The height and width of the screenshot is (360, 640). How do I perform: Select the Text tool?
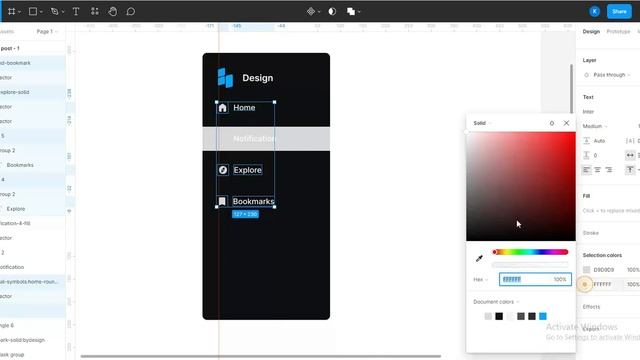tap(76, 11)
